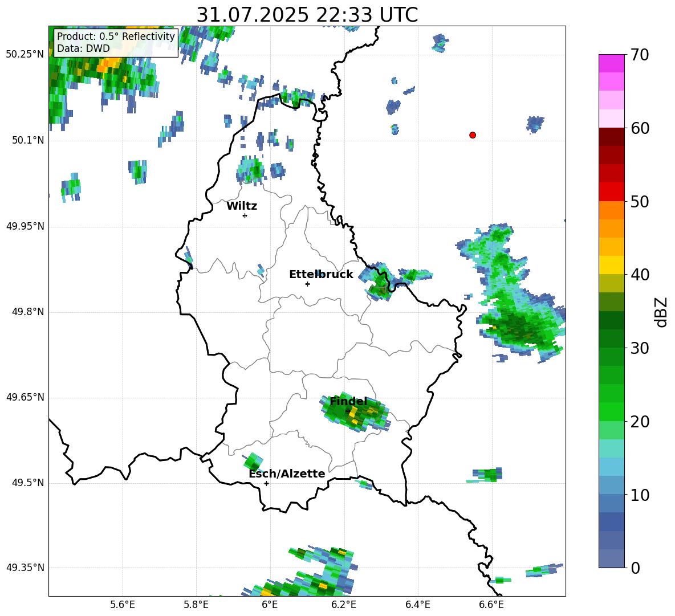675x616 pixels.
Task: Click the cross marker below Ettelbruck
Action: coord(307,284)
